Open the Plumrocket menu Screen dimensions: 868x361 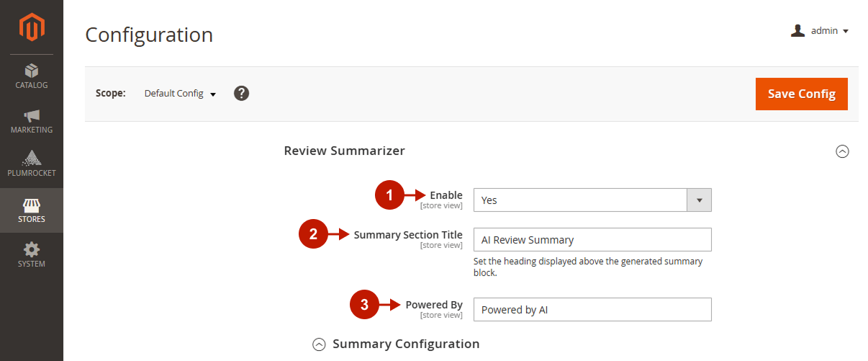coord(32,165)
